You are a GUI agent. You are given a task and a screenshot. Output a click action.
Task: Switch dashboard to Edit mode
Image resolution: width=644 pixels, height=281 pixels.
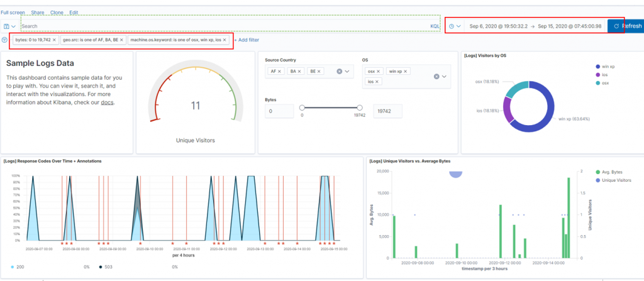point(74,13)
